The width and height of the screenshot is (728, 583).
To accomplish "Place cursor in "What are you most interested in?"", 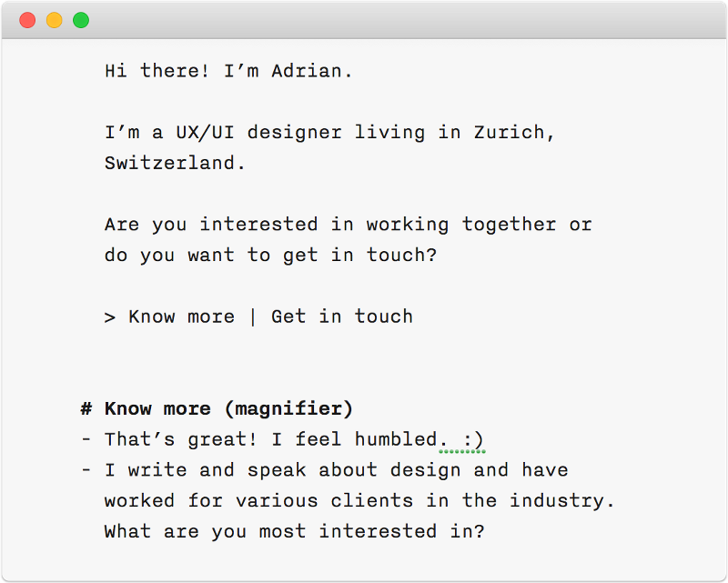I will (x=294, y=531).
